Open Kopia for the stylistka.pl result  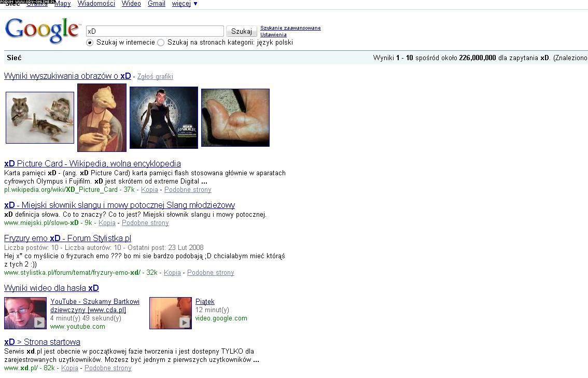pyautogui.click(x=173, y=273)
